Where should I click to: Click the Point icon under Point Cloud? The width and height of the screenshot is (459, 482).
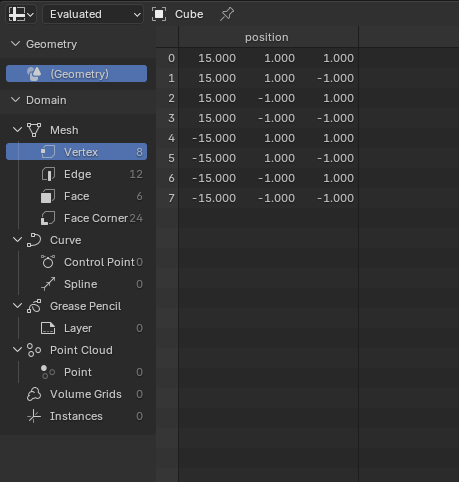[x=48, y=372]
